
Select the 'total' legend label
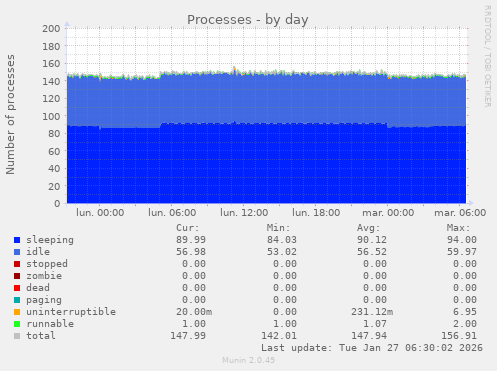click(x=41, y=336)
